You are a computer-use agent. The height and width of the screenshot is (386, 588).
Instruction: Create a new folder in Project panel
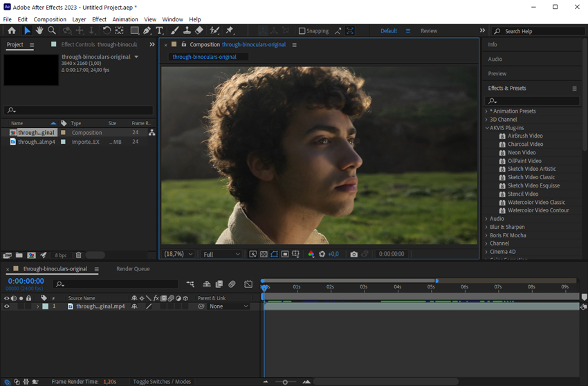19,255
